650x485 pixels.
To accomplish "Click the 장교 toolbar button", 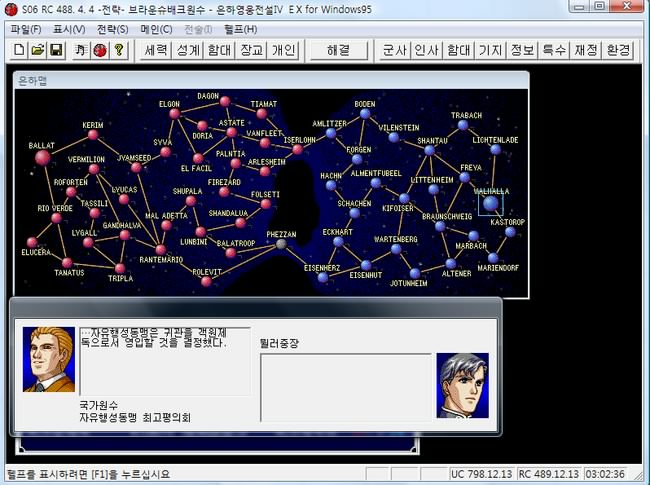I will tap(251, 51).
